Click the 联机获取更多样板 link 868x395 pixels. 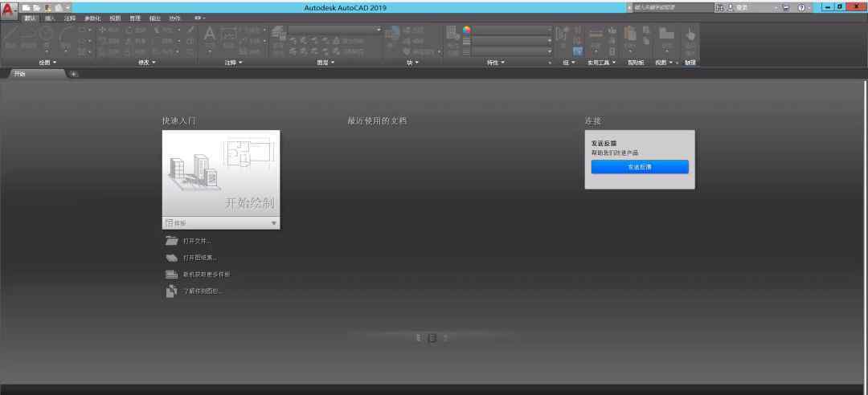(x=206, y=275)
